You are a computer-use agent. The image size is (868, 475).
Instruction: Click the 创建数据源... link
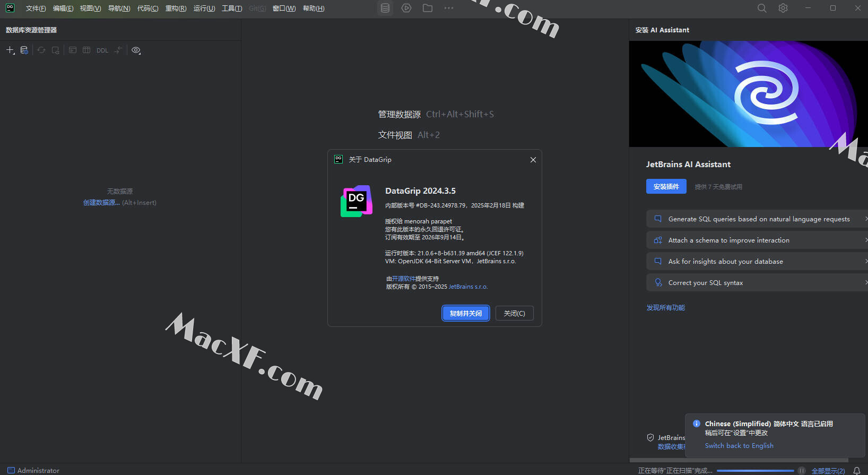coord(101,202)
